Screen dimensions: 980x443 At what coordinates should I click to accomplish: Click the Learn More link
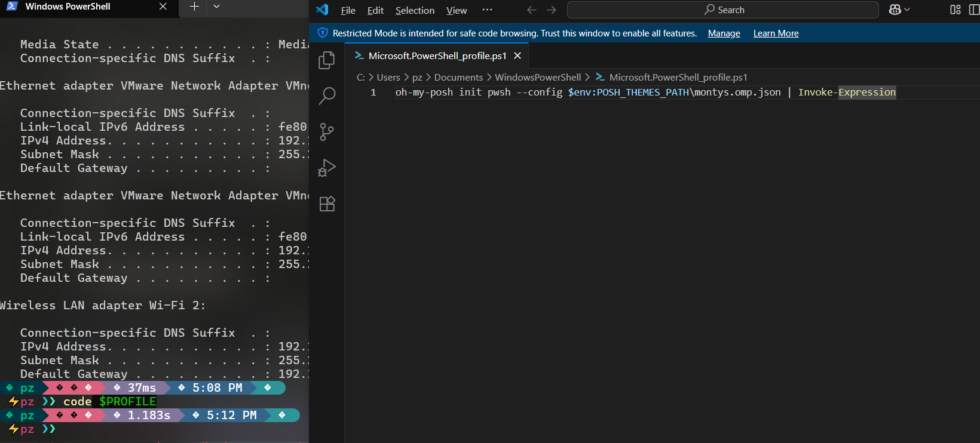[776, 33]
